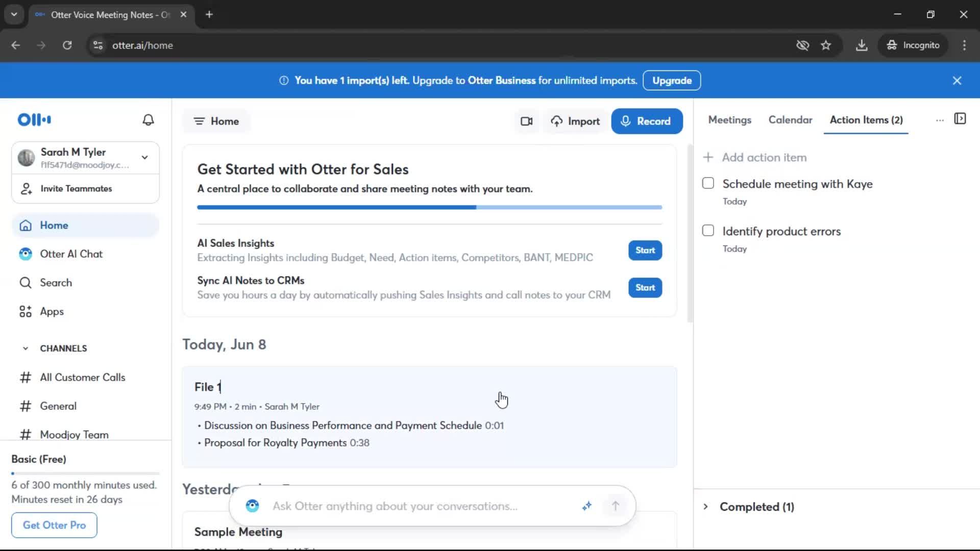Click the video camera icon beside Import

(x=526, y=121)
